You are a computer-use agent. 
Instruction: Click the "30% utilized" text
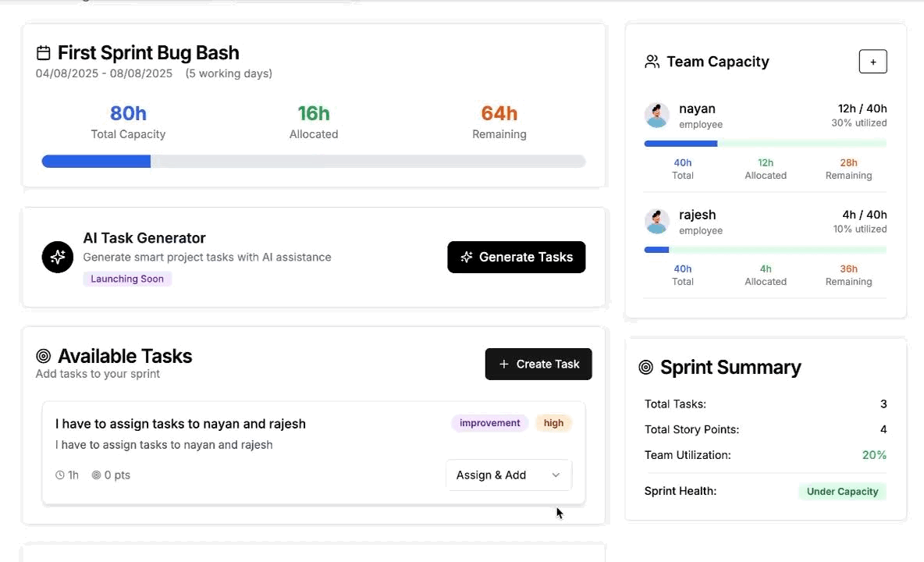pyautogui.click(x=858, y=123)
